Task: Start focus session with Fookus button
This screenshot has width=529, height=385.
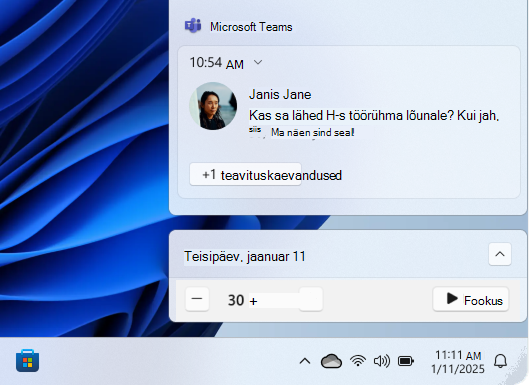Action: click(x=471, y=299)
